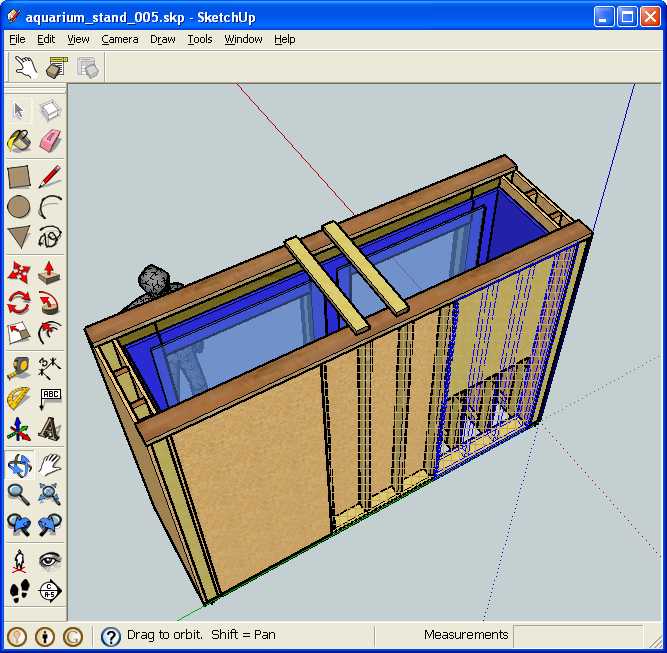
Task: Choose the Rotate tool
Action: (19, 302)
